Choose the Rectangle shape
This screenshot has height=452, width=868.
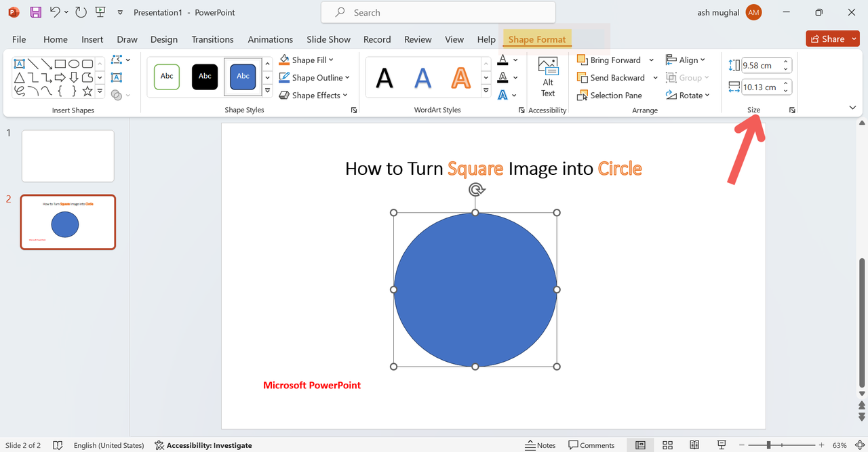pyautogui.click(x=60, y=64)
